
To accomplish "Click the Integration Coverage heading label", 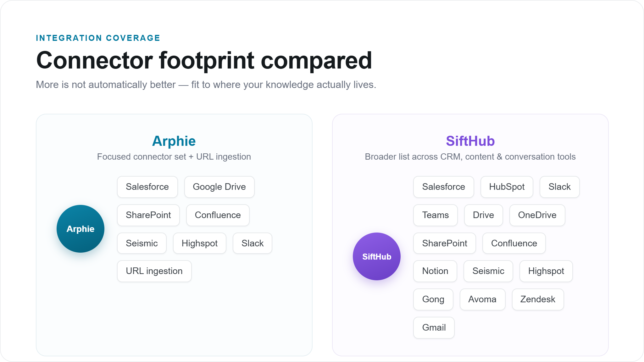I will coord(98,38).
